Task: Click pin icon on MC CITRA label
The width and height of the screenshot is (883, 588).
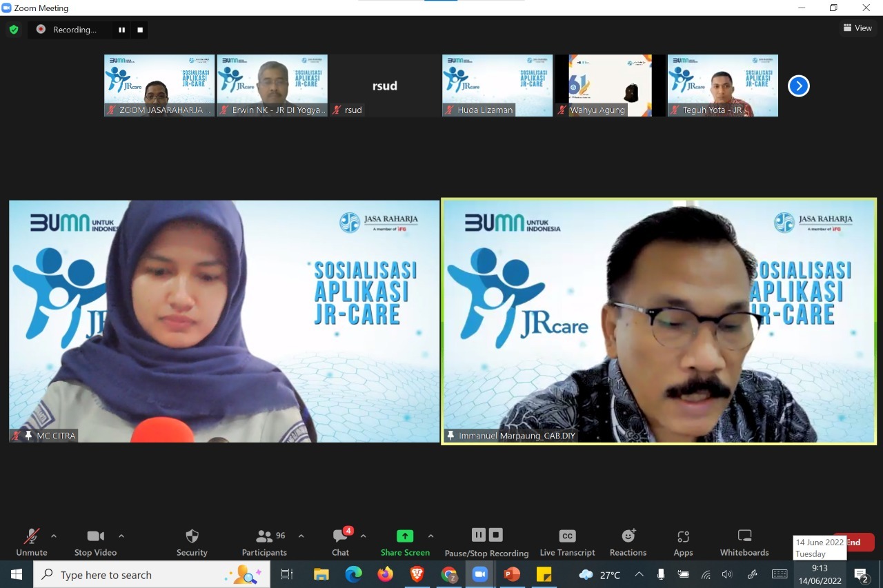Action: pyautogui.click(x=28, y=436)
